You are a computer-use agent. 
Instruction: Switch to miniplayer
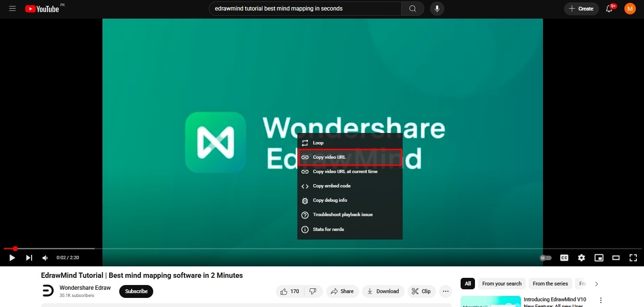pyautogui.click(x=599, y=258)
